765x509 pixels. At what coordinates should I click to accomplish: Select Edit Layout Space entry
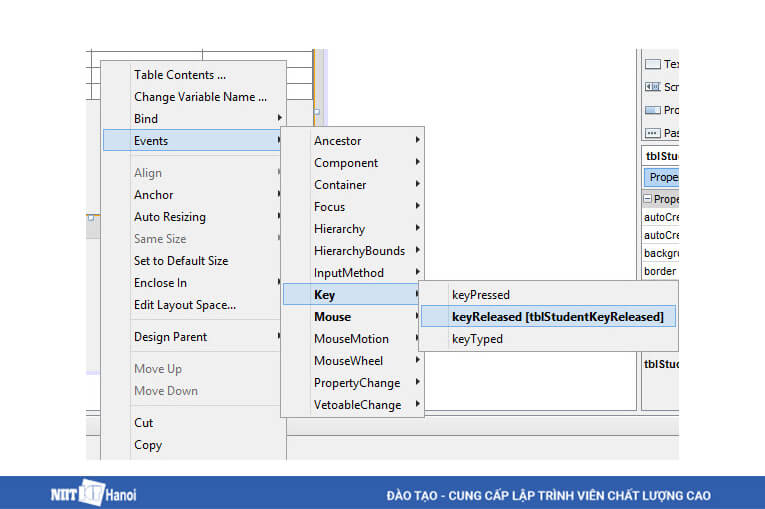point(193,305)
